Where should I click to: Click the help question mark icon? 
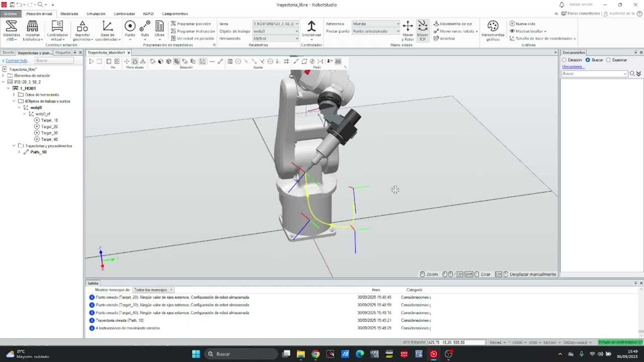(x=639, y=14)
